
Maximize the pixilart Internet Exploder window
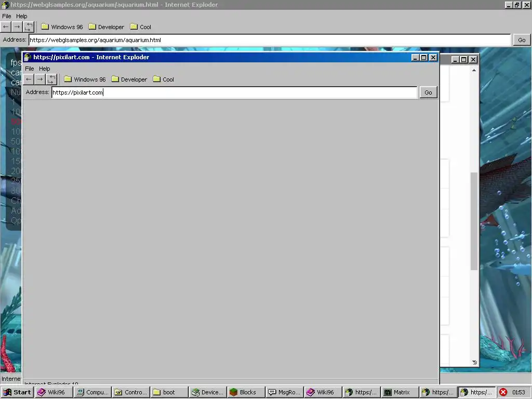[x=424, y=57]
